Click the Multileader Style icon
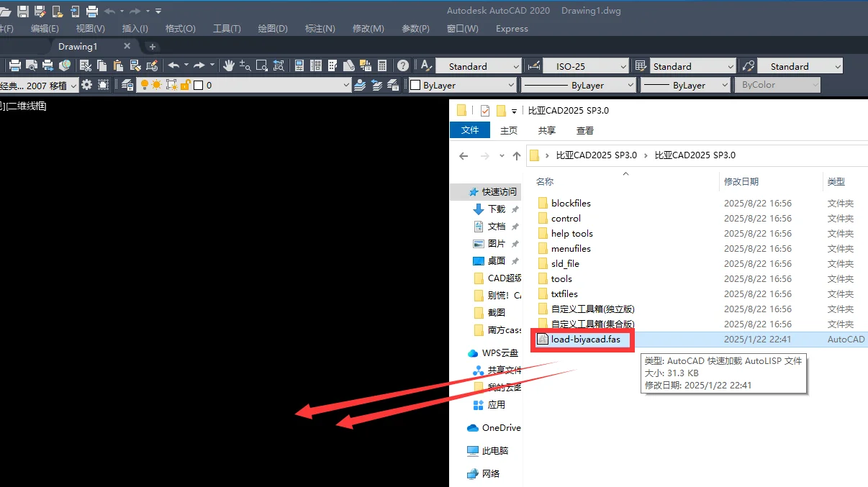868x487 pixels. pyautogui.click(x=748, y=65)
